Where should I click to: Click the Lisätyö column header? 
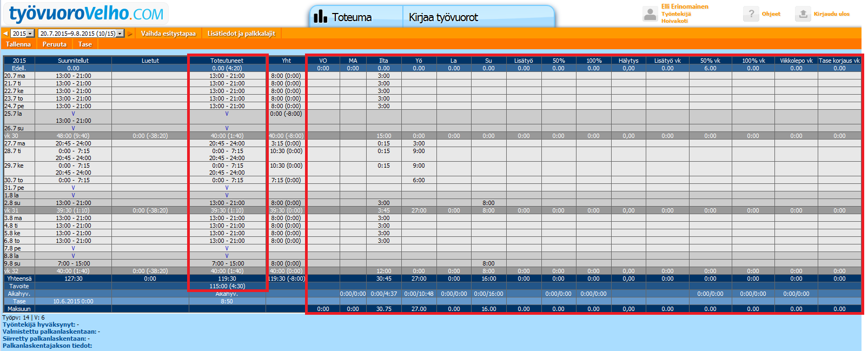[524, 61]
